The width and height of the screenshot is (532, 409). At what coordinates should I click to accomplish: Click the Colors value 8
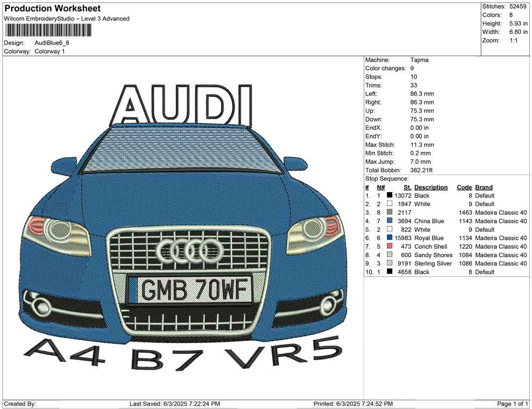pos(511,15)
